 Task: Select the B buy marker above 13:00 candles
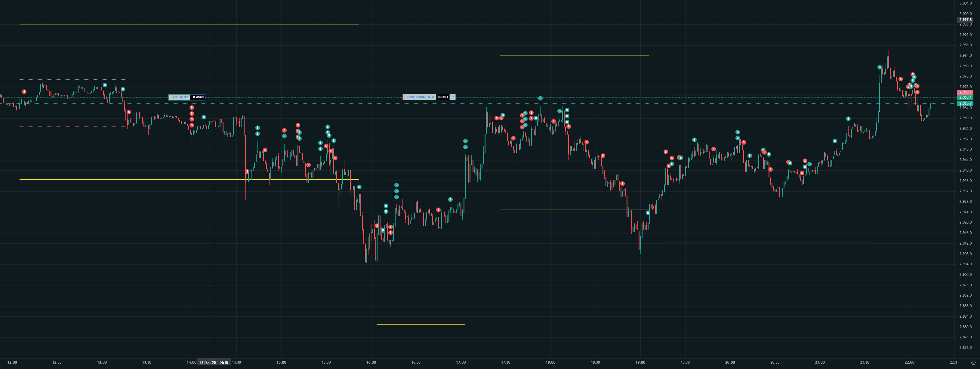pyautogui.click(x=105, y=85)
